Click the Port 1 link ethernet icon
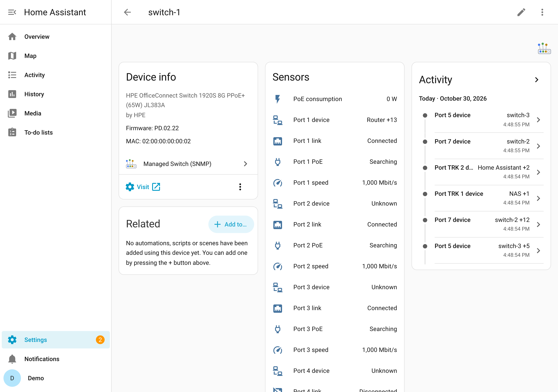The width and height of the screenshot is (558, 392). point(277,141)
